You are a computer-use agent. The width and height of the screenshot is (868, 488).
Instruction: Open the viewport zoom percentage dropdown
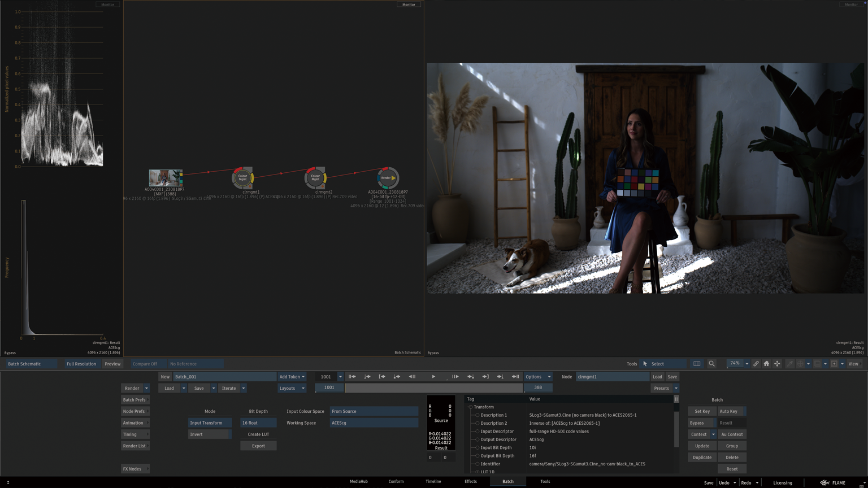(x=747, y=364)
